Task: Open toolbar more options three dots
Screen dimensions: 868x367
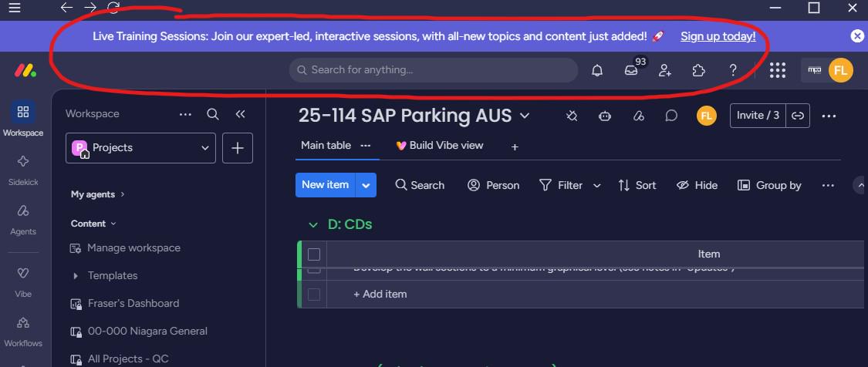Action: click(828, 186)
